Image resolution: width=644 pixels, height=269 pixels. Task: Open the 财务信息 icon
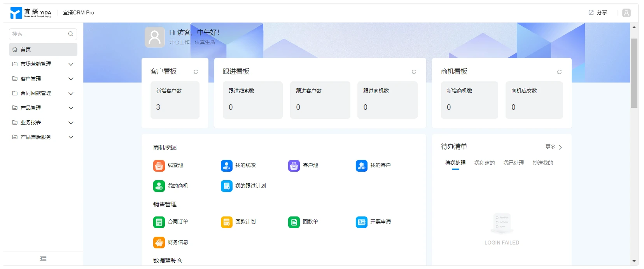[159, 243]
